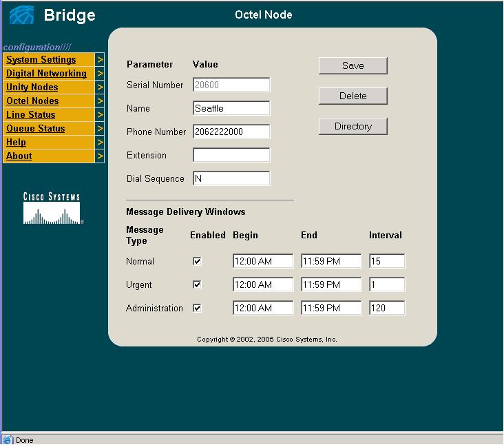The height and width of the screenshot is (447, 504).
Task: Toggle the Administration message enabled checkbox
Action: click(x=197, y=308)
